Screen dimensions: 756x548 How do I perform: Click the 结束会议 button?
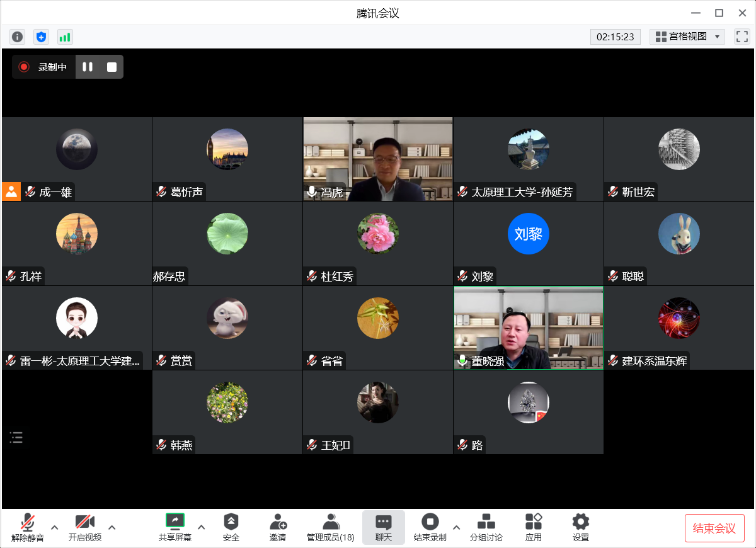714,528
